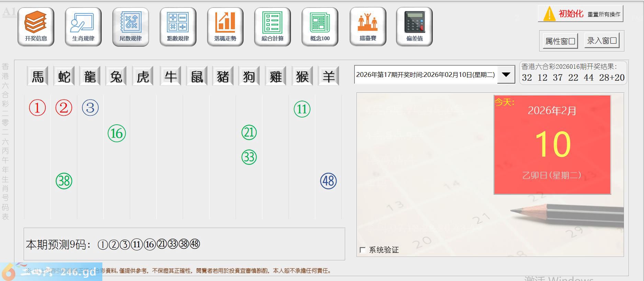This screenshot has height=281, width=644.
Task: Select the 馬 zodiac tab
Action: (38, 76)
